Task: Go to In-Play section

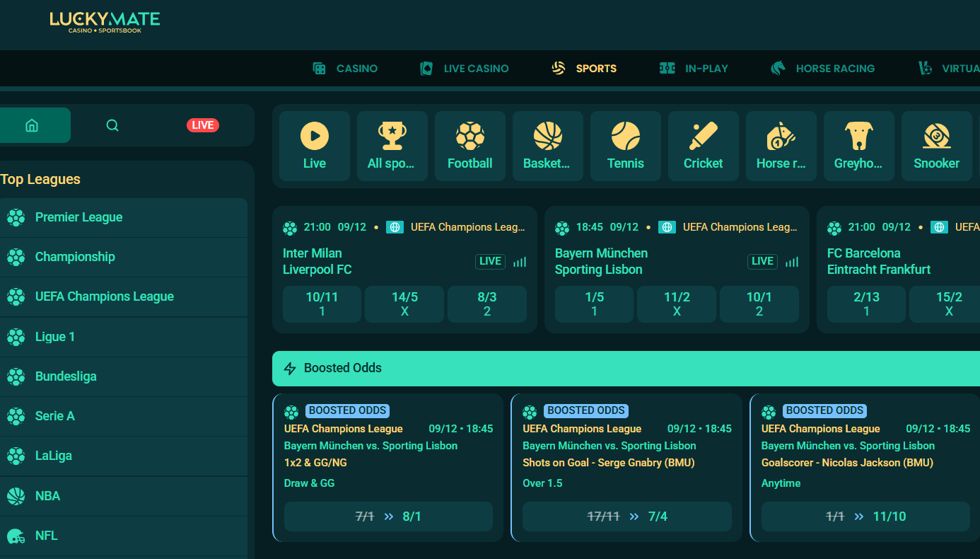Action: [694, 69]
